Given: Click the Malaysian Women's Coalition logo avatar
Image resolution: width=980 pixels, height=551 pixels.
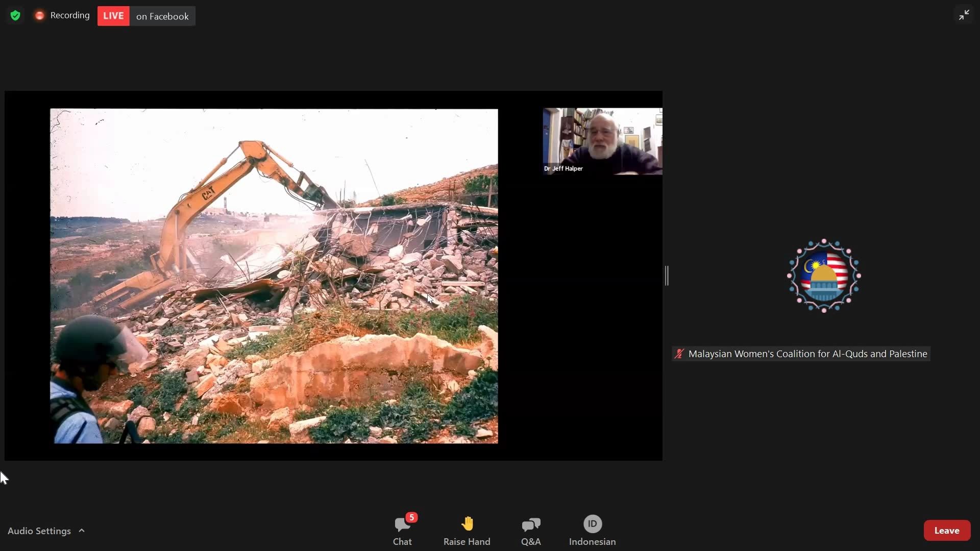Looking at the screenshot, I should tap(824, 276).
